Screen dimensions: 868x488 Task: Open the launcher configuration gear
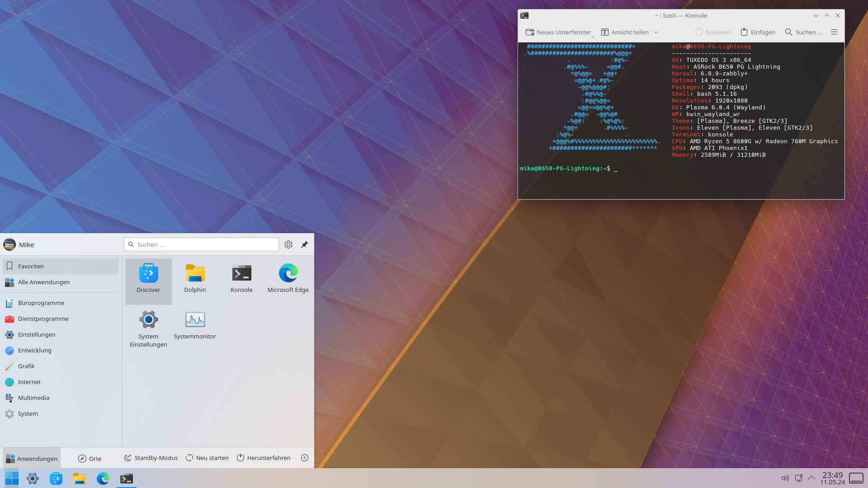[x=288, y=244]
